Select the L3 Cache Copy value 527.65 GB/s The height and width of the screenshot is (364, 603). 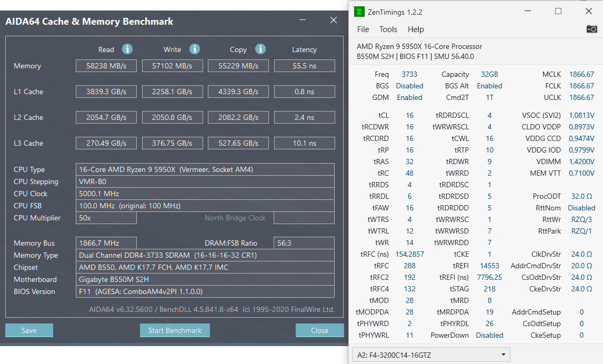(238, 143)
